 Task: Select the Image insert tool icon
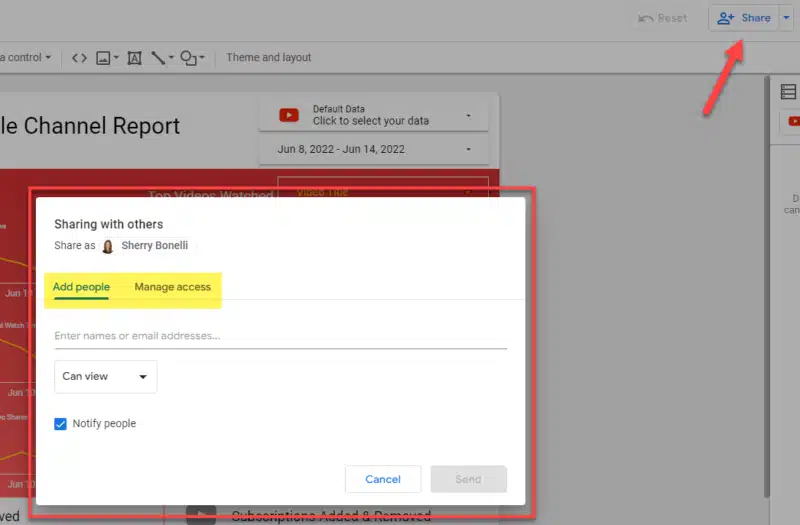(x=103, y=58)
